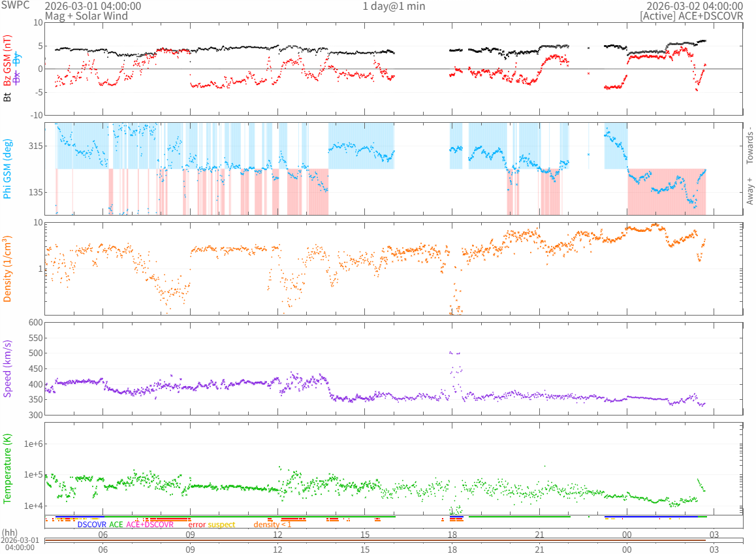The image size is (756, 554).
Task: Select the magenta ACE+DSCOVR legend entry
Action: click(150, 524)
